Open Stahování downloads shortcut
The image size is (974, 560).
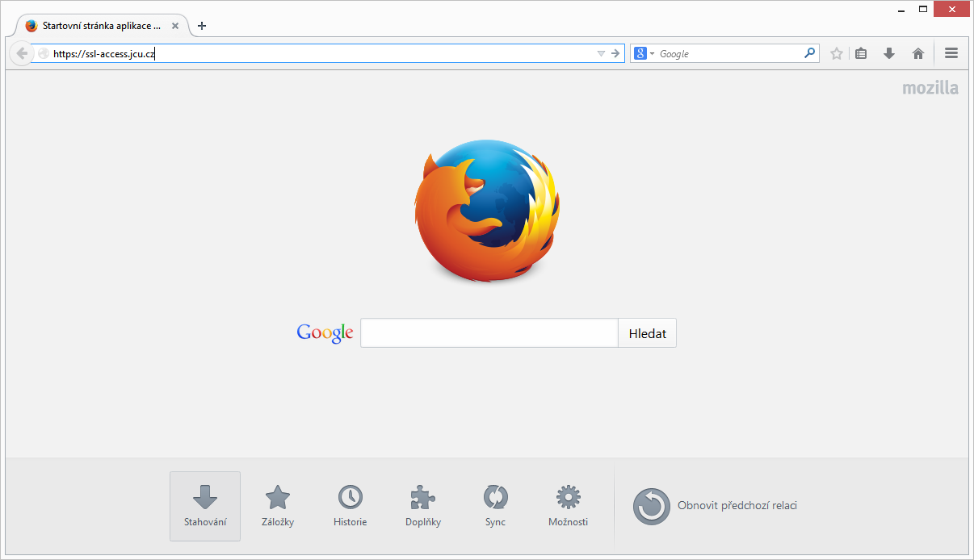[x=205, y=506]
